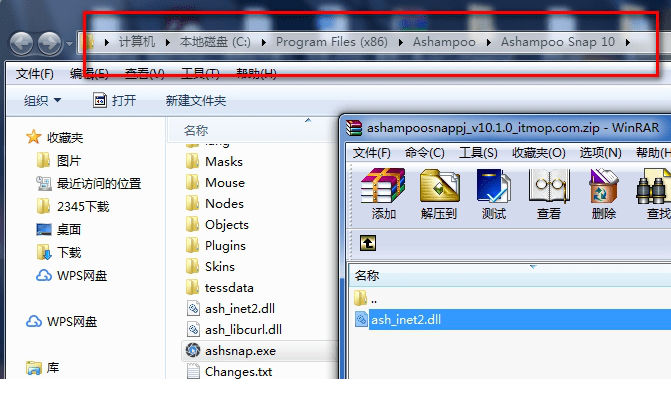Click the Open (打开) toolbar button
This screenshot has height=394, width=671.
point(115,101)
